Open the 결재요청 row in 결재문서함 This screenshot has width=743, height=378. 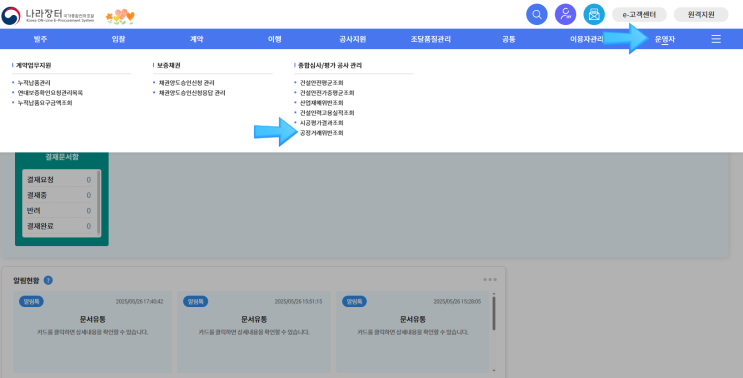(x=59, y=180)
